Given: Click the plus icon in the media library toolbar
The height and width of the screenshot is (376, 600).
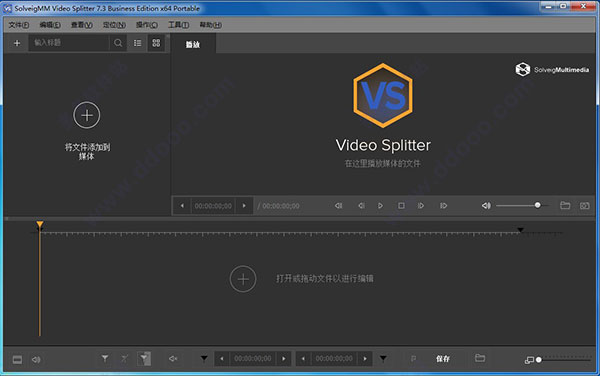Looking at the screenshot, I should [x=17, y=43].
